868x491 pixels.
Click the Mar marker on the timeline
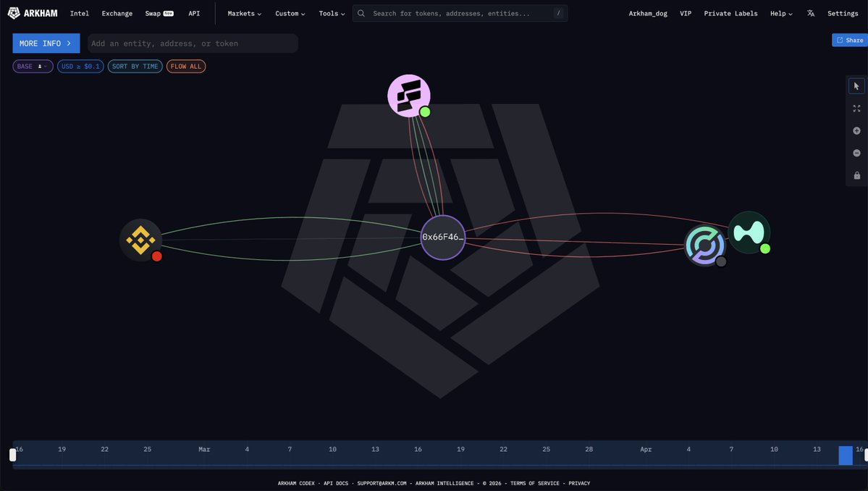[x=204, y=450]
